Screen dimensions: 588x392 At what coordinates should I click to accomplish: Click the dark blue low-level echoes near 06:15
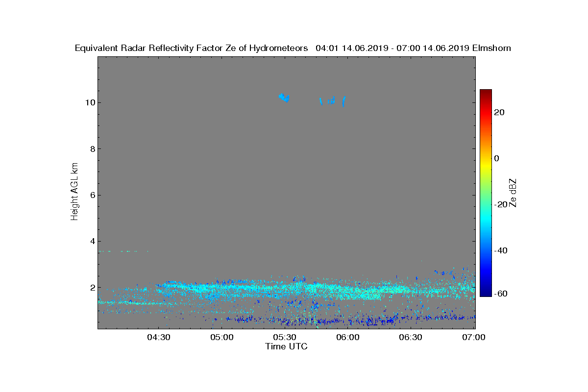[377, 321]
